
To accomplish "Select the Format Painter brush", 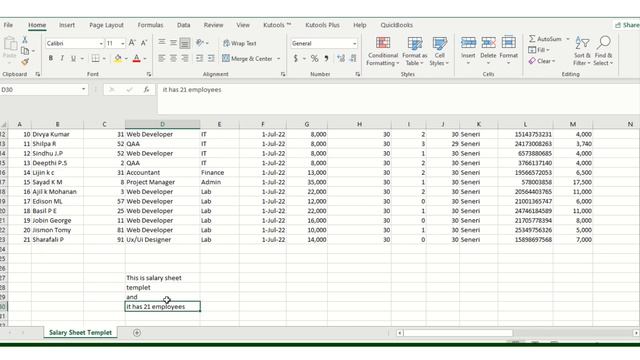I will tap(25, 62).
